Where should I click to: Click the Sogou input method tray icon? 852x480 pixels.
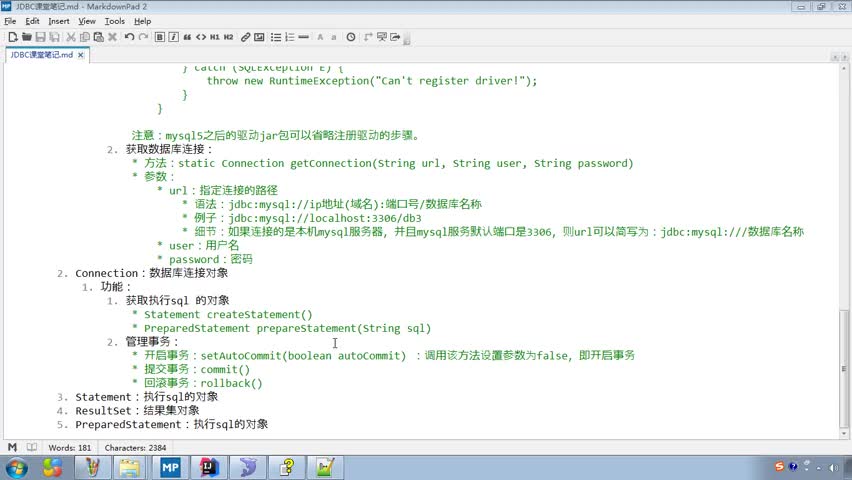(x=779, y=466)
